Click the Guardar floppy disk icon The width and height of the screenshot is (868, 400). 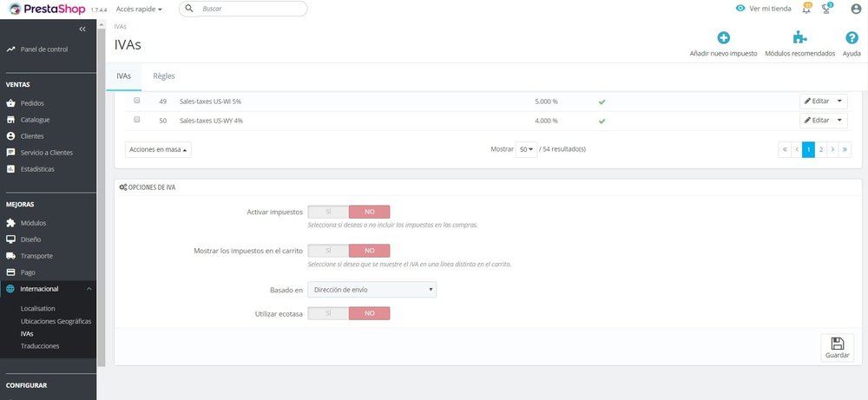[x=837, y=344]
